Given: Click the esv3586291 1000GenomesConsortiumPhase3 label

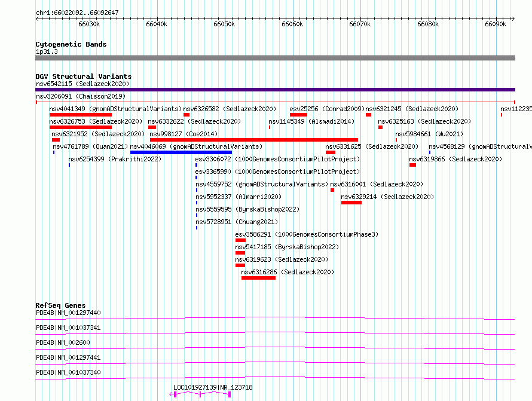Looking at the screenshot, I should (307, 234).
